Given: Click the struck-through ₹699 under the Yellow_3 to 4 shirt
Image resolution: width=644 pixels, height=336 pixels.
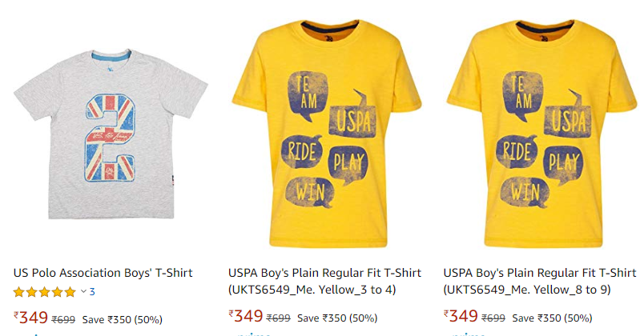Looking at the screenshot, I should click(279, 318).
